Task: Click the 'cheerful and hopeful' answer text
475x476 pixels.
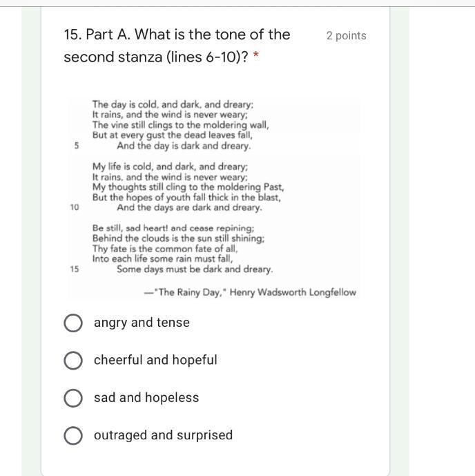Action: point(155,360)
